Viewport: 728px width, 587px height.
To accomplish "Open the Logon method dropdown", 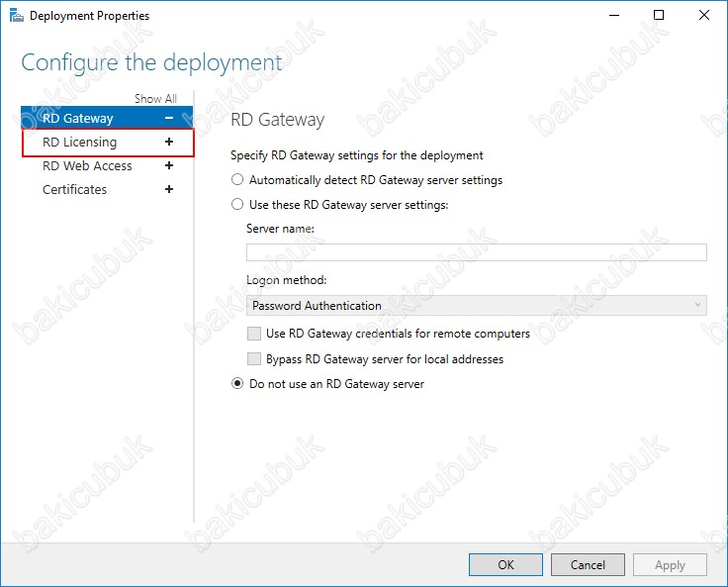I will [x=477, y=305].
